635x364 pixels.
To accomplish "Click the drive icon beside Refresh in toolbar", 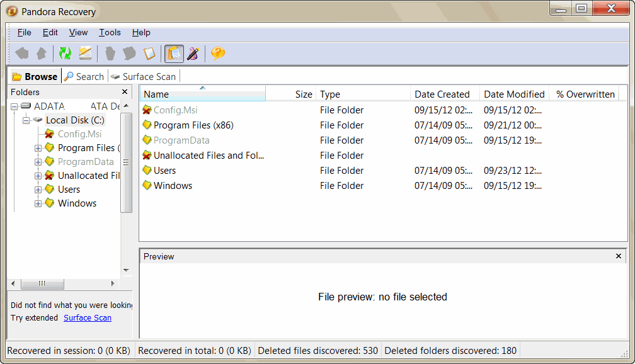I will coord(85,54).
